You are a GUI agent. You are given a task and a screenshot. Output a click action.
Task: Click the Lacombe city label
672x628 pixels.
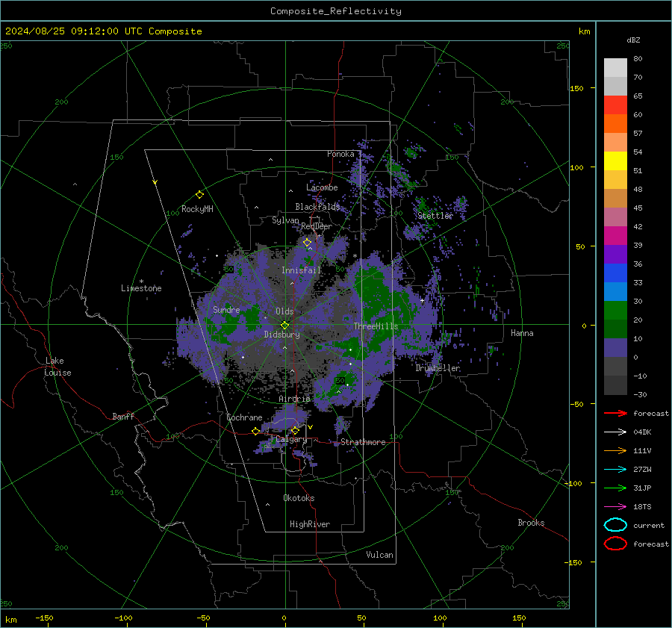(322, 187)
